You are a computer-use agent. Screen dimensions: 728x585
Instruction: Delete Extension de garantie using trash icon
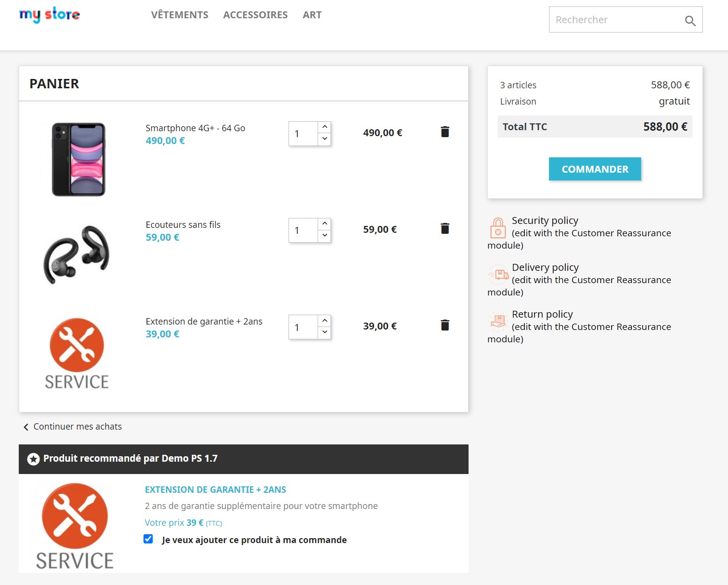[x=444, y=325]
